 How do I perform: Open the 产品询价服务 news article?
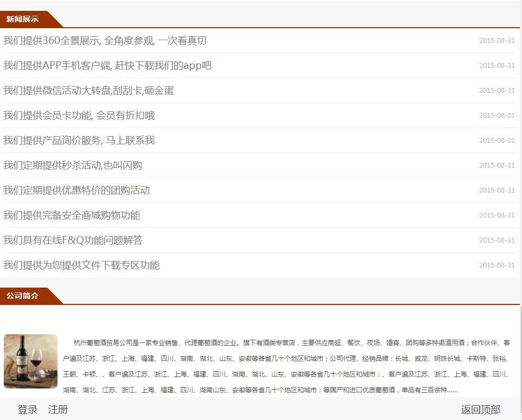(x=79, y=141)
